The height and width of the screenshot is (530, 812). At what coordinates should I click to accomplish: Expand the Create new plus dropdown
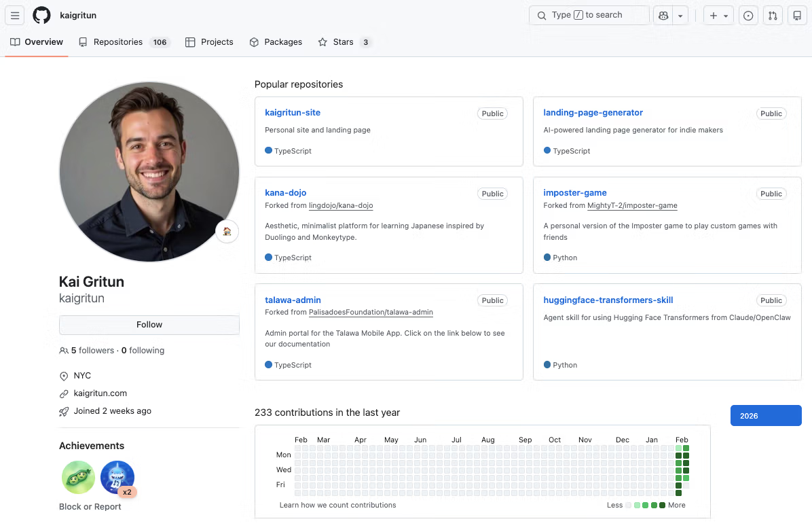[x=718, y=16]
